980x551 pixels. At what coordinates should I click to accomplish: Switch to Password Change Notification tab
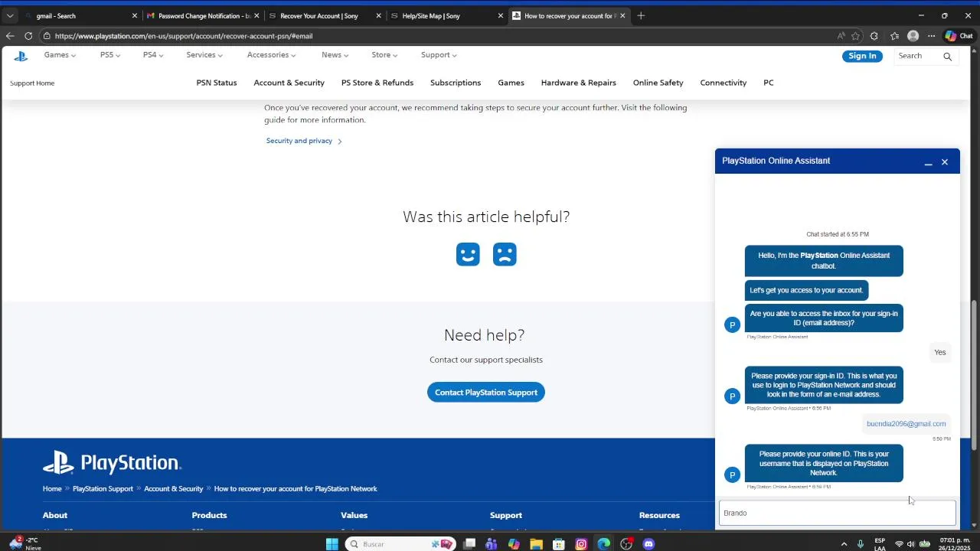tap(203, 15)
